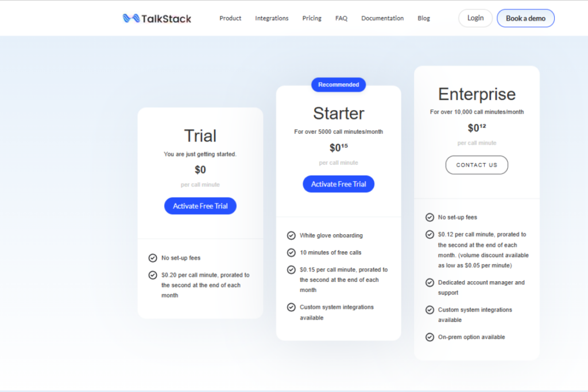Click the 'Starter' plan heading

(338, 113)
